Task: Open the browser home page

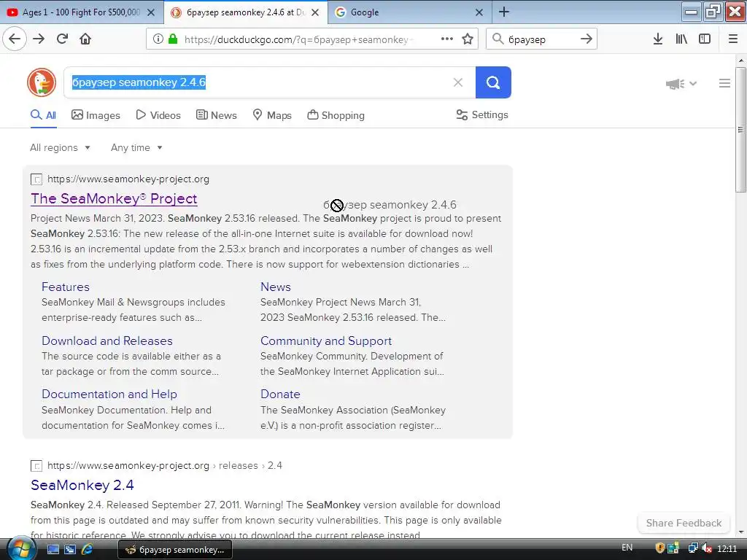Action: point(85,39)
